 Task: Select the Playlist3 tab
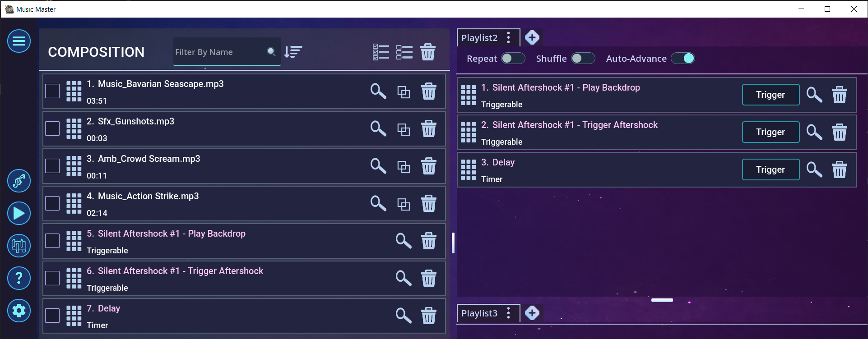[479, 313]
